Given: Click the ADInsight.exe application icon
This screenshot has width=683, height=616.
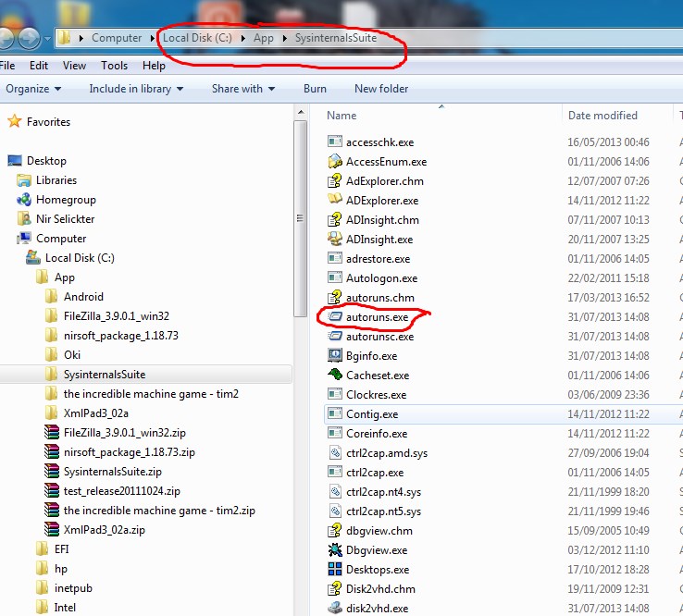Looking at the screenshot, I should click(334, 239).
